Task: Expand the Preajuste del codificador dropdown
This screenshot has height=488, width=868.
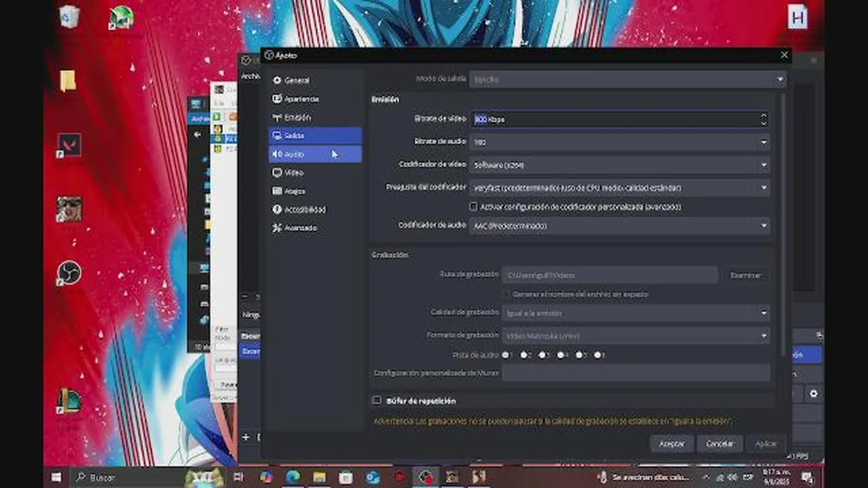Action: 620,188
